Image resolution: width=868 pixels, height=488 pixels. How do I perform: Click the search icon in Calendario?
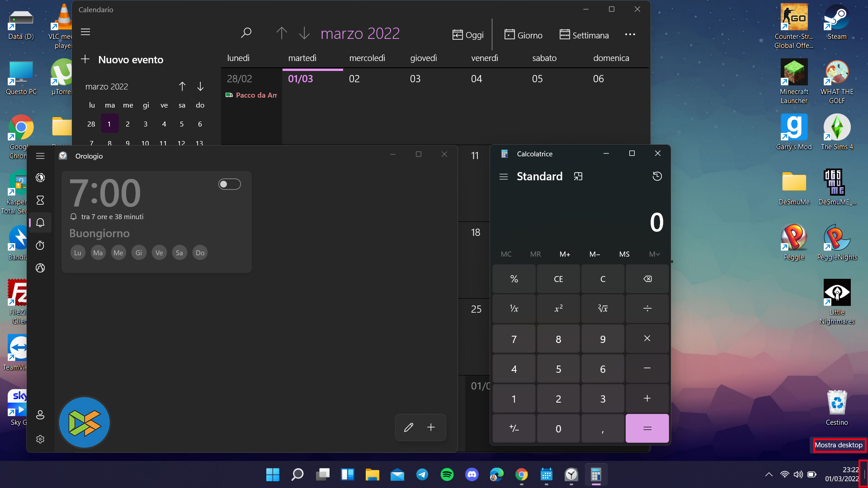click(246, 33)
